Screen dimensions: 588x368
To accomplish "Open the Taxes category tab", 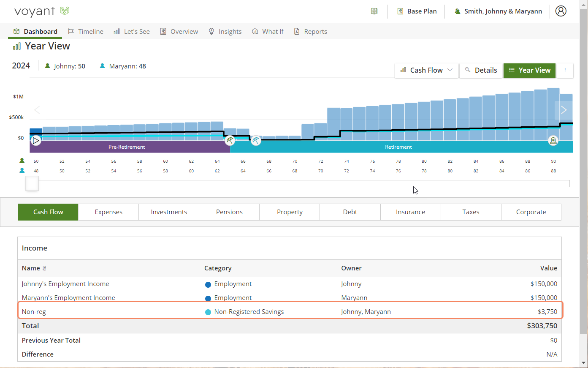I will tap(471, 212).
